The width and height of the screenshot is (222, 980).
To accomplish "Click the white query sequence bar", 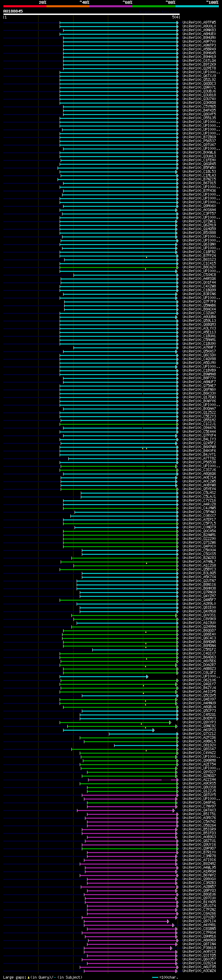I will tap(92, 15).
